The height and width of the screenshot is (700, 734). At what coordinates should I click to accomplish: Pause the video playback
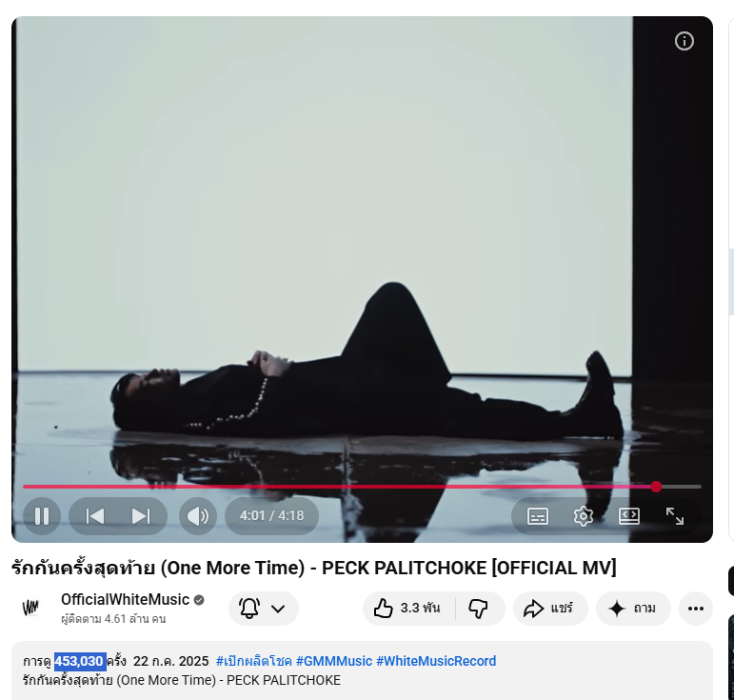(42, 516)
